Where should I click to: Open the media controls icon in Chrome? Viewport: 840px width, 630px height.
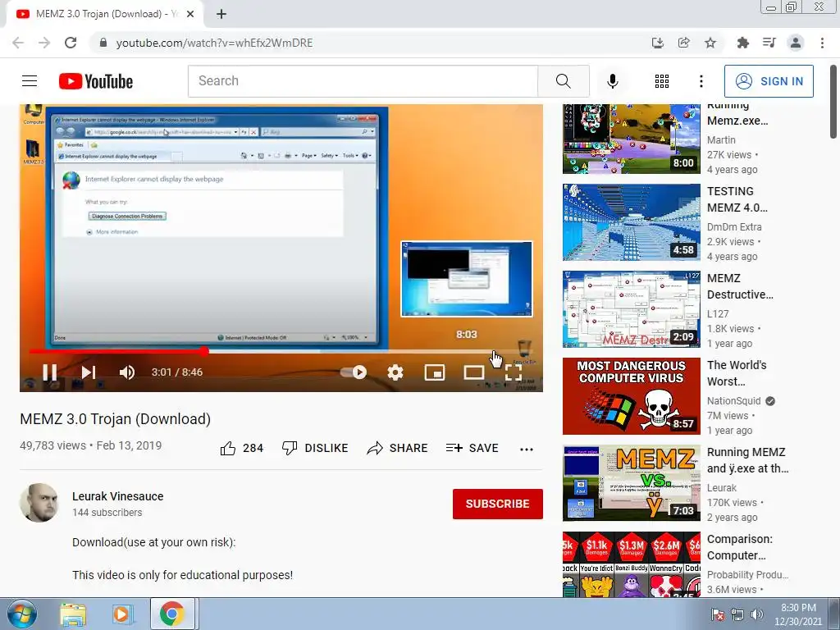coord(769,43)
